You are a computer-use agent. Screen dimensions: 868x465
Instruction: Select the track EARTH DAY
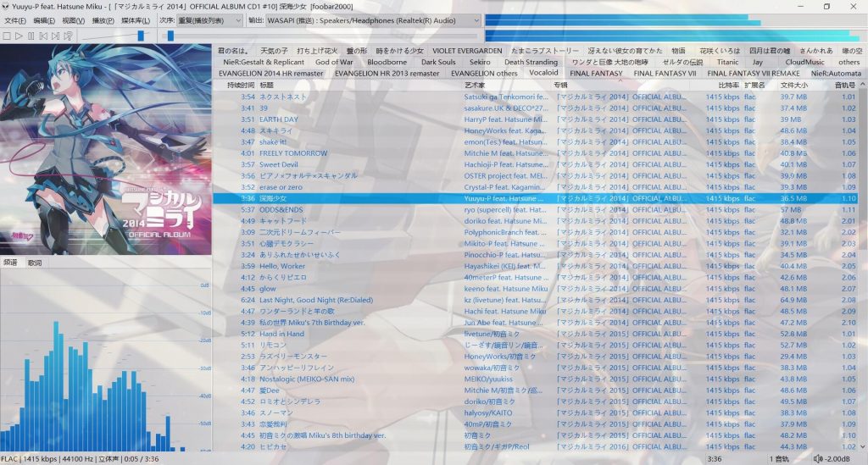[536, 119]
